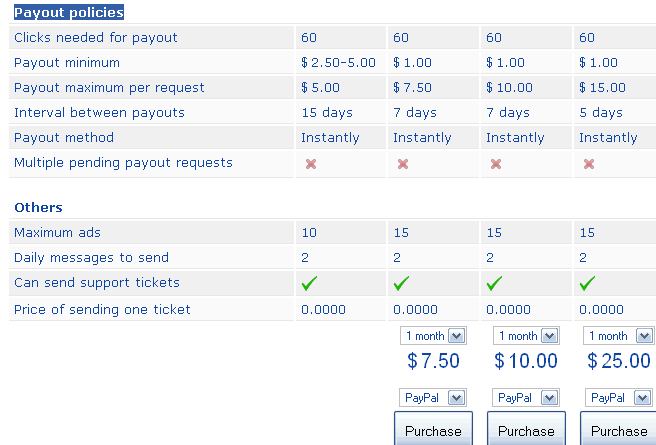Click the Others section heading
The image size is (656, 445).
tap(38, 207)
